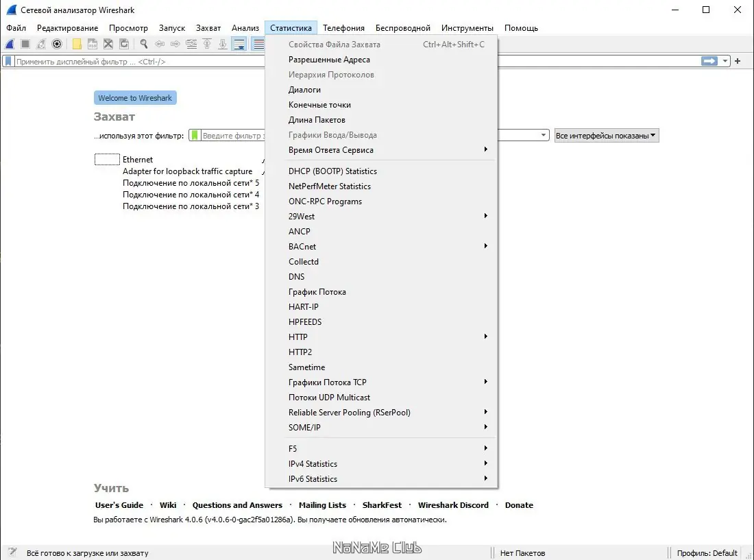Open the display filter history dropdown arrow
754x560 pixels.
click(725, 61)
